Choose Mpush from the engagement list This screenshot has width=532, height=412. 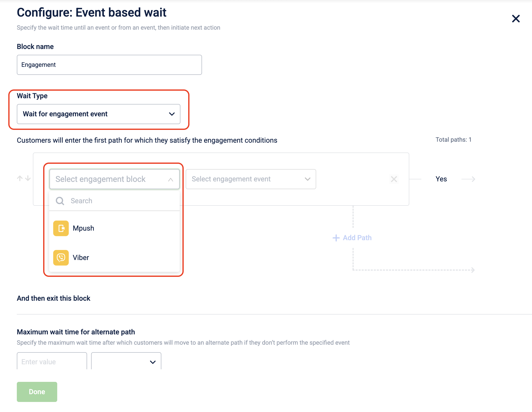coord(114,228)
